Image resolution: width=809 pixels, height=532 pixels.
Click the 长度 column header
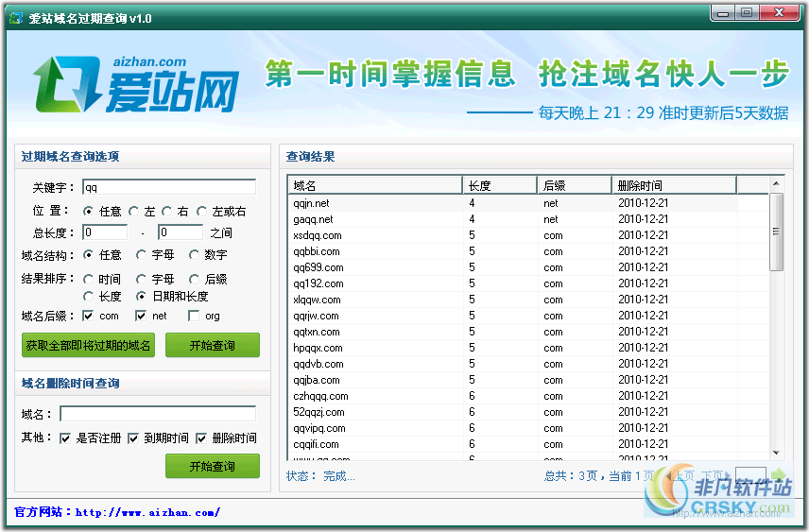[x=500, y=185]
